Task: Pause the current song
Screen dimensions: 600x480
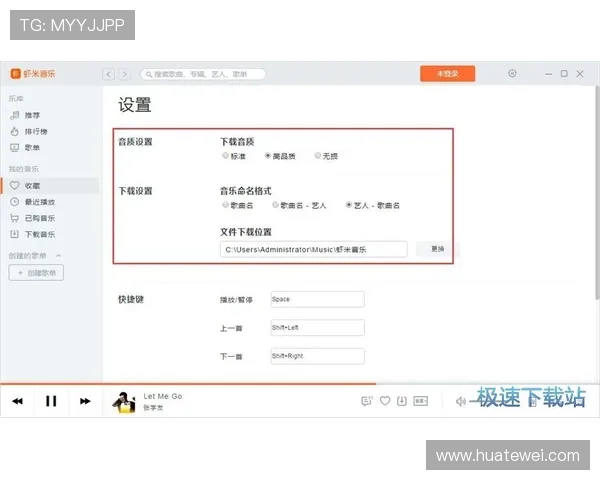Action: (51, 401)
